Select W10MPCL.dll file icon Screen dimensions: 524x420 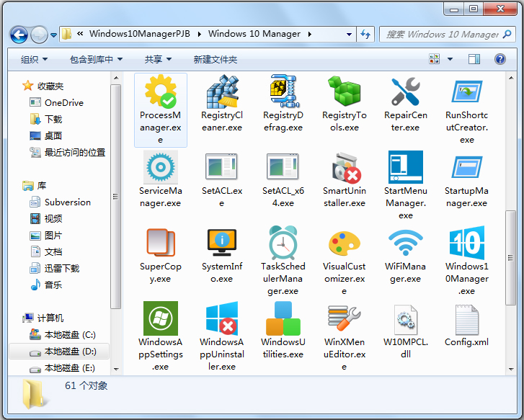tap(405, 319)
